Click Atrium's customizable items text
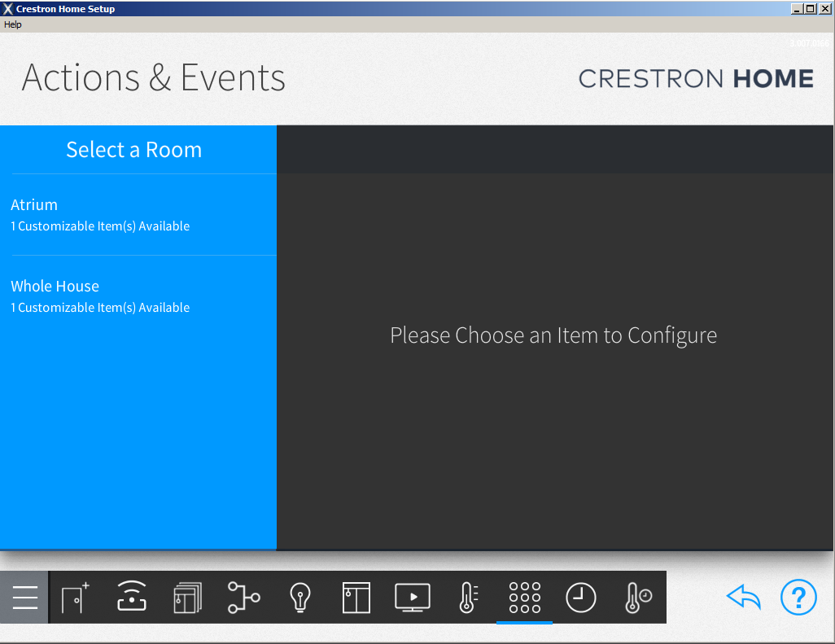This screenshot has height=644, width=835. click(x=100, y=226)
